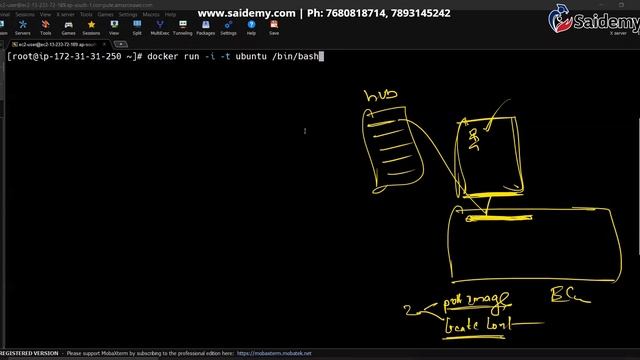Open the X server menu
The width and height of the screenshot is (640, 360).
pyautogui.click(x=65, y=14)
